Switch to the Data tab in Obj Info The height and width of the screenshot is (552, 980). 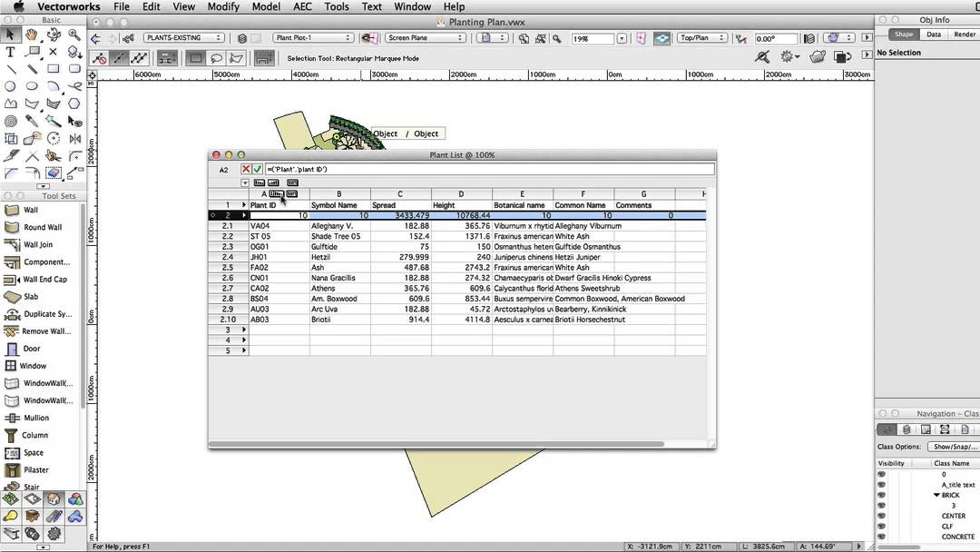(x=934, y=34)
